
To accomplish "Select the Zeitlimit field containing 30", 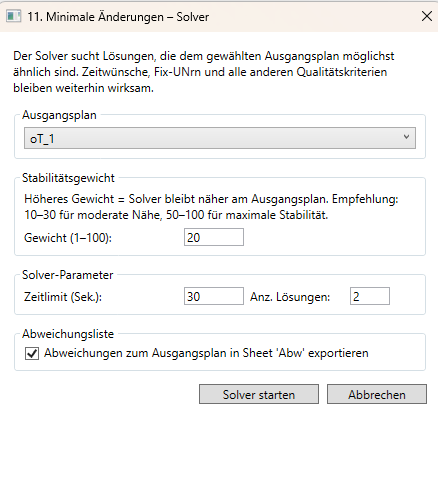I will (x=214, y=296).
